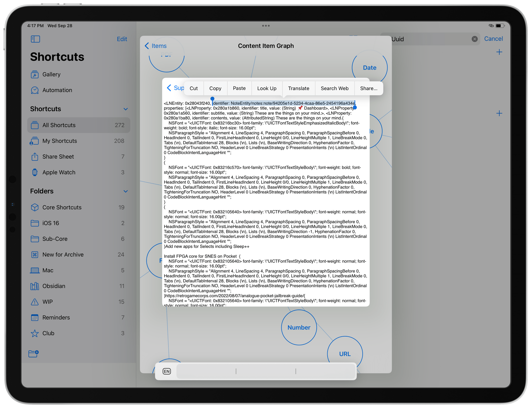Tap the selection start handle
This screenshot has width=532, height=409.
pos(212,99)
